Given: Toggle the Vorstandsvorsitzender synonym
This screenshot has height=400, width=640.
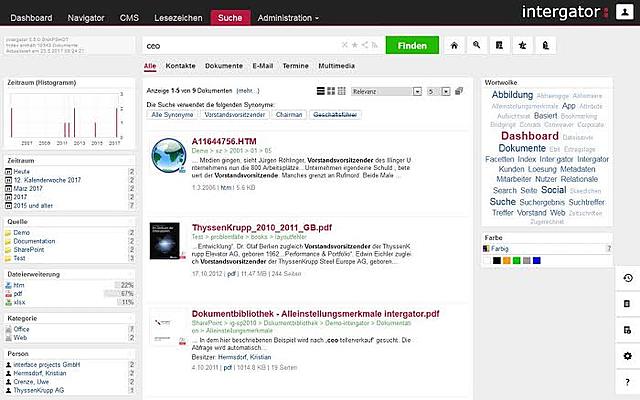Looking at the screenshot, I should click(x=235, y=115).
